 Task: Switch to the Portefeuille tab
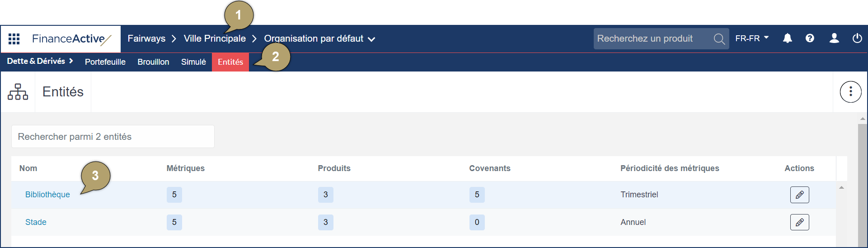click(105, 62)
